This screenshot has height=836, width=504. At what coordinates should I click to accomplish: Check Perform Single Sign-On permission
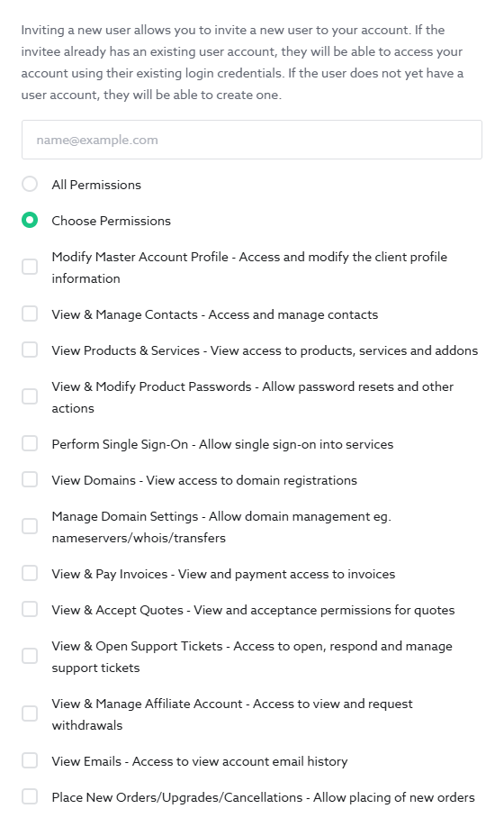[x=30, y=443]
